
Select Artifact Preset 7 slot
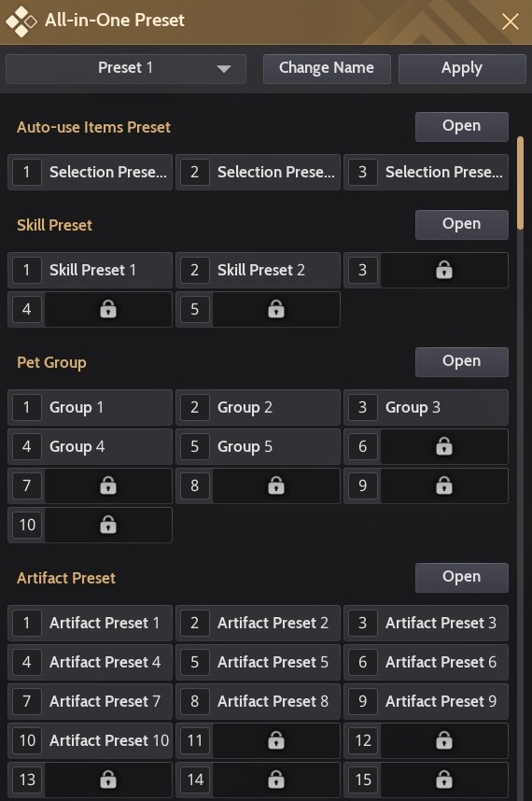(x=90, y=701)
